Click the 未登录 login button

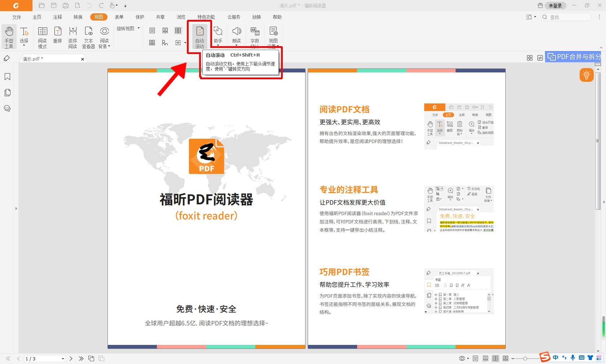click(555, 5)
